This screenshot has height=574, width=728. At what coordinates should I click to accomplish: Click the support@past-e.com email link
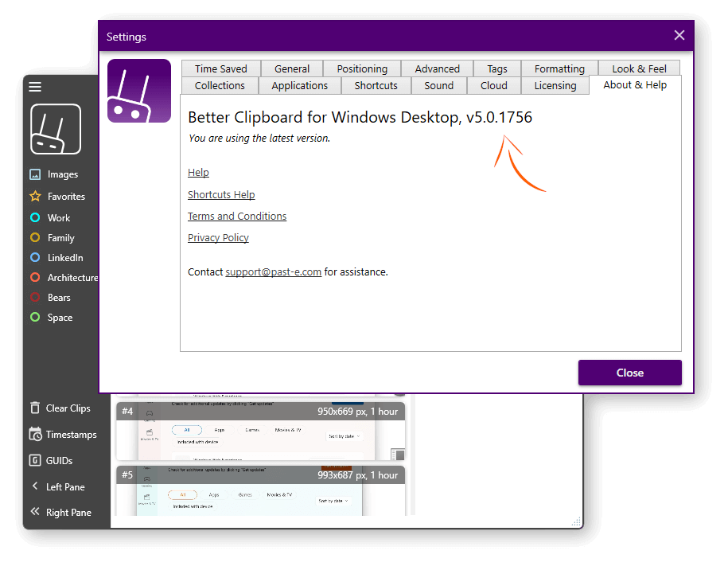[x=274, y=271]
